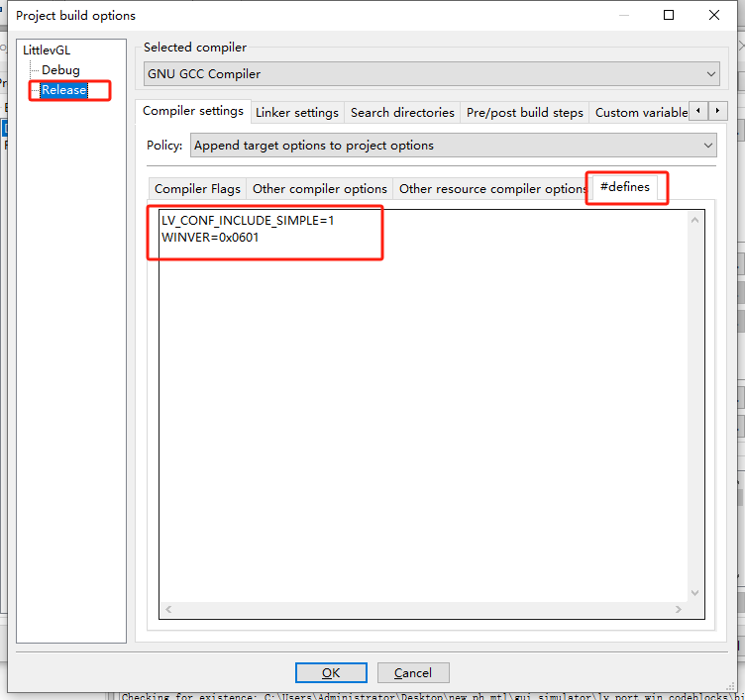Image resolution: width=745 pixels, height=700 pixels.
Task: Click horizontal scroll left arrow
Action: [168, 609]
